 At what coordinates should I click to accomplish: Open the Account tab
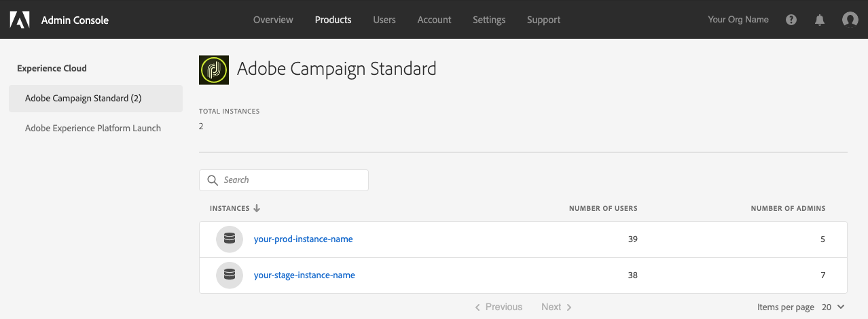434,20
